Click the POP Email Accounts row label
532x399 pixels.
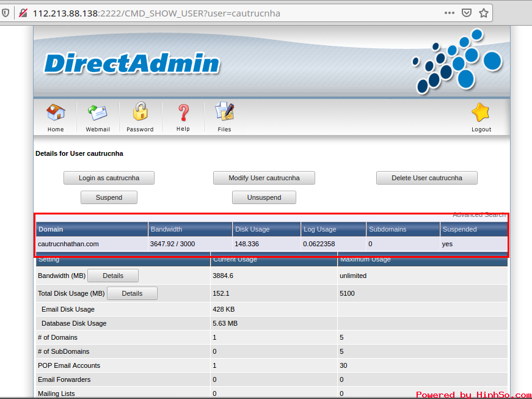pos(69,365)
